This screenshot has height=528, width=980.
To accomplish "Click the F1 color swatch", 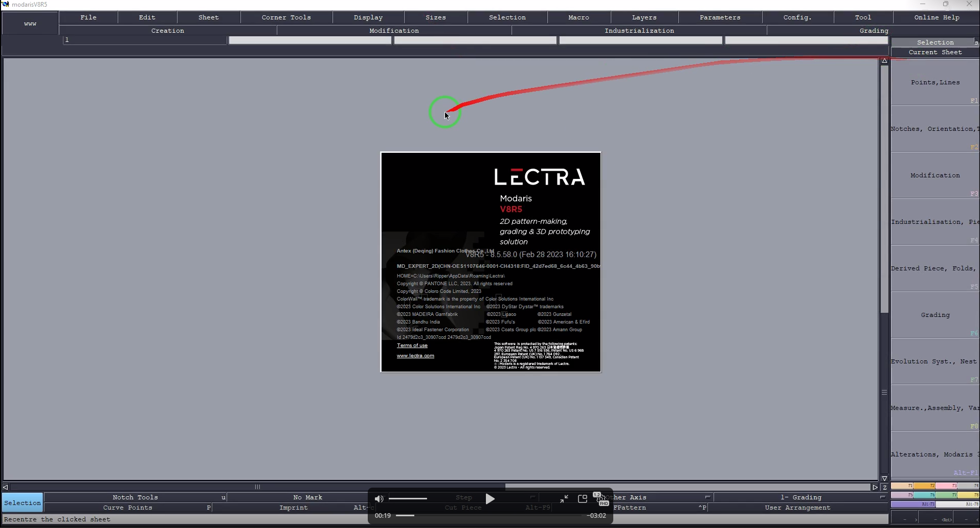I will pos(902,486).
